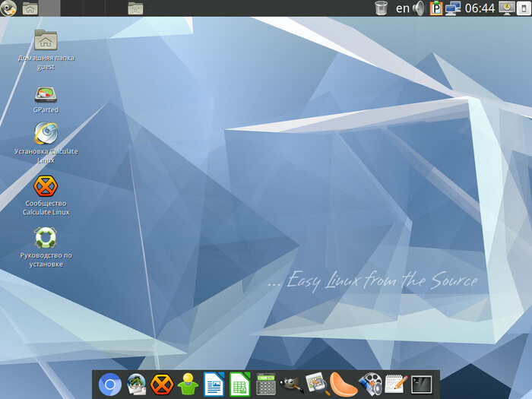Launch Chromium browser from the dock
This screenshot has height=399, width=532.
tap(110, 385)
